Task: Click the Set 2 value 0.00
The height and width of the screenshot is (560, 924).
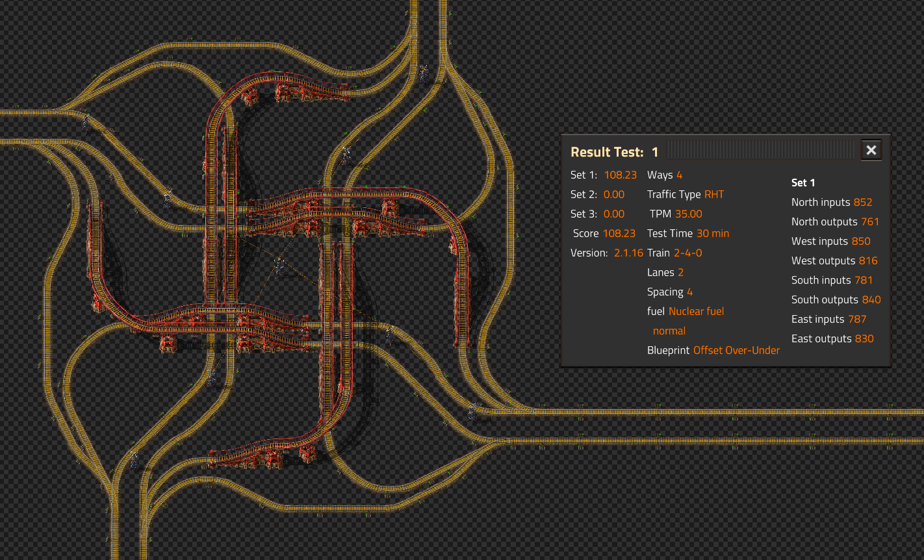Action: tap(614, 194)
